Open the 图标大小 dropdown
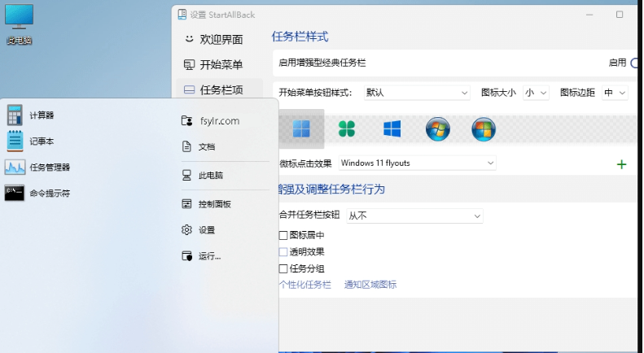 [x=536, y=93]
